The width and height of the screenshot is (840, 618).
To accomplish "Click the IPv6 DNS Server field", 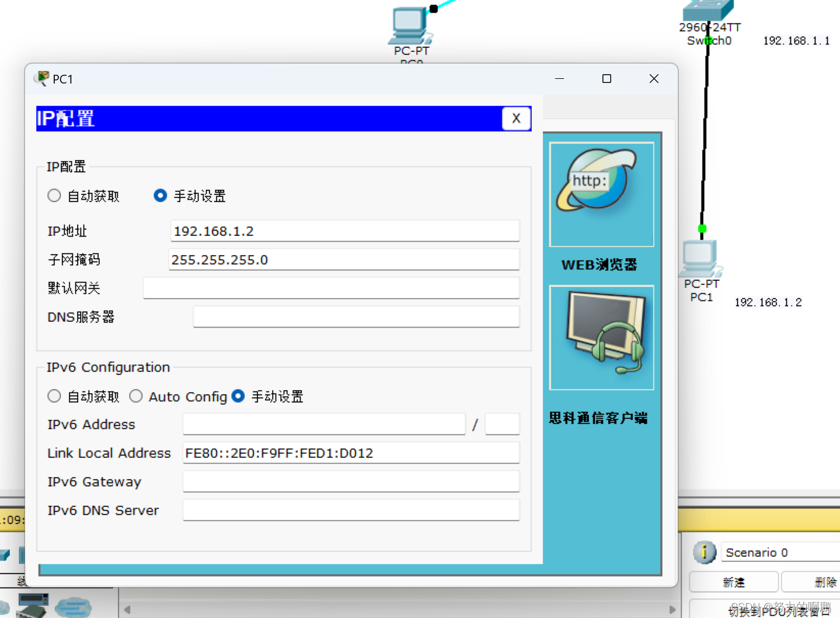I will click(351, 510).
